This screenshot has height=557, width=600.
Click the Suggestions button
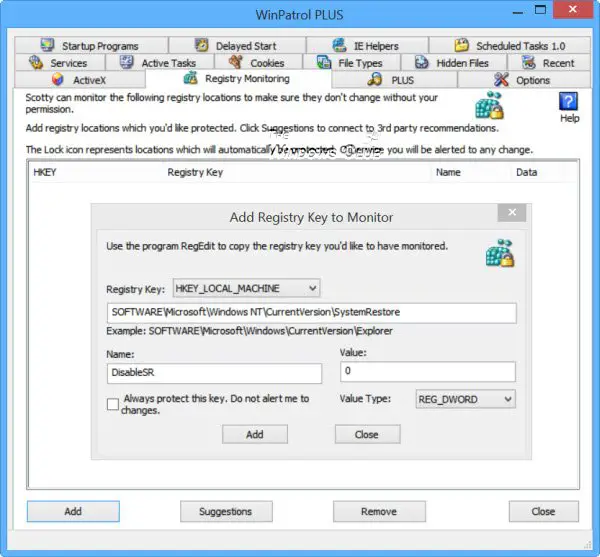[226, 511]
